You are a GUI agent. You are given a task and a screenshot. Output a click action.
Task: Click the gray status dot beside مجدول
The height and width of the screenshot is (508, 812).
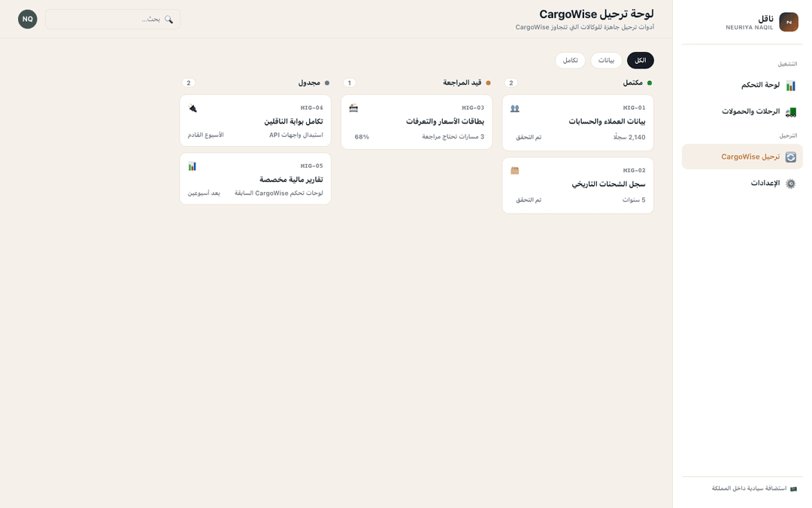click(x=327, y=83)
